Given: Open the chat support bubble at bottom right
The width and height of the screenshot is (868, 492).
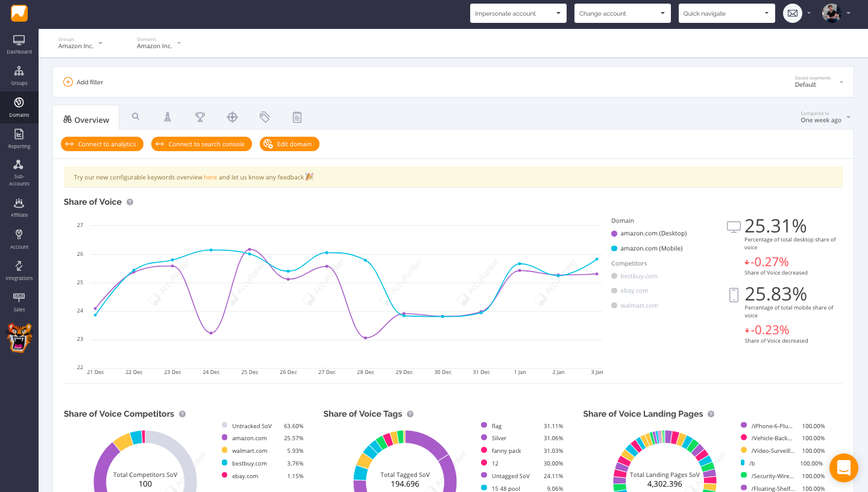Looking at the screenshot, I should pos(843,468).
